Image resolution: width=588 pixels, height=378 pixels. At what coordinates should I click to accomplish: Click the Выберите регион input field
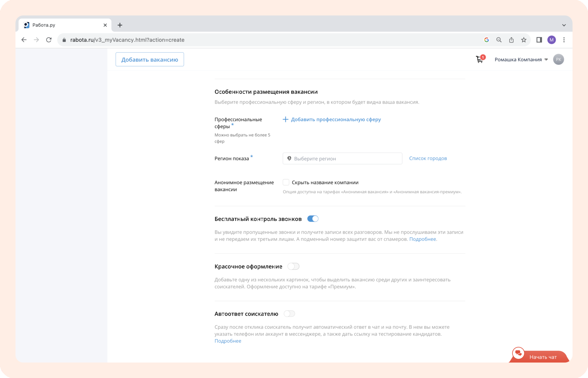[x=342, y=159]
